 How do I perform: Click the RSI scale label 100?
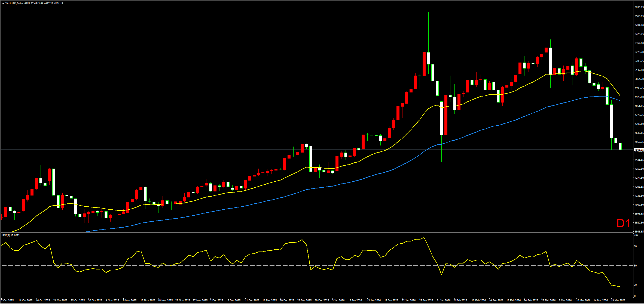[636, 235]
